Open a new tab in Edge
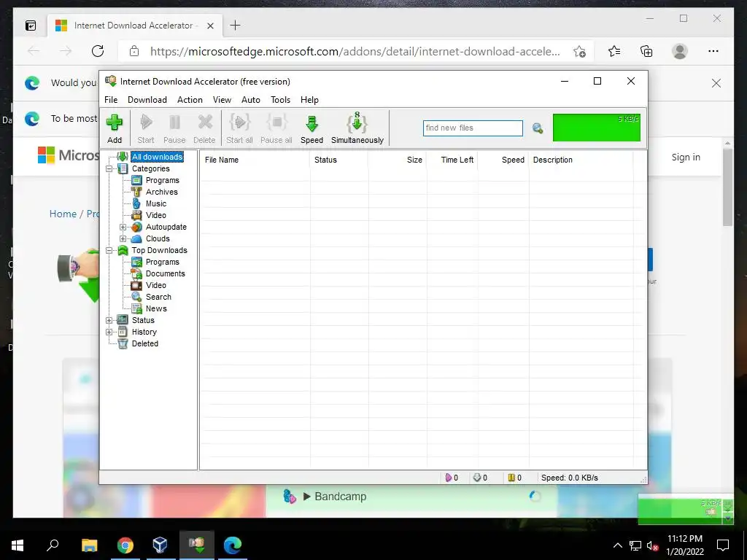Image resolution: width=747 pixels, height=560 pixels. (x=235, y=26)
